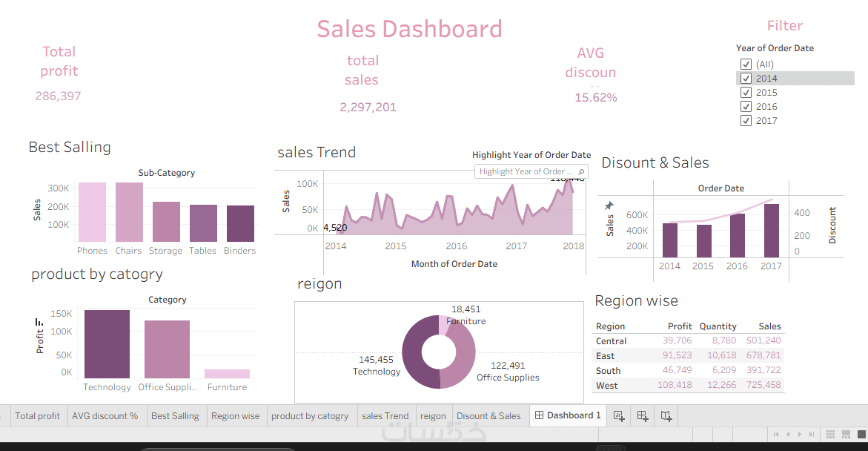Image resolution: width=868 pixels, height=451 pixels.
Task: Disable the 2017 year filter
Action: coord(746,121)
